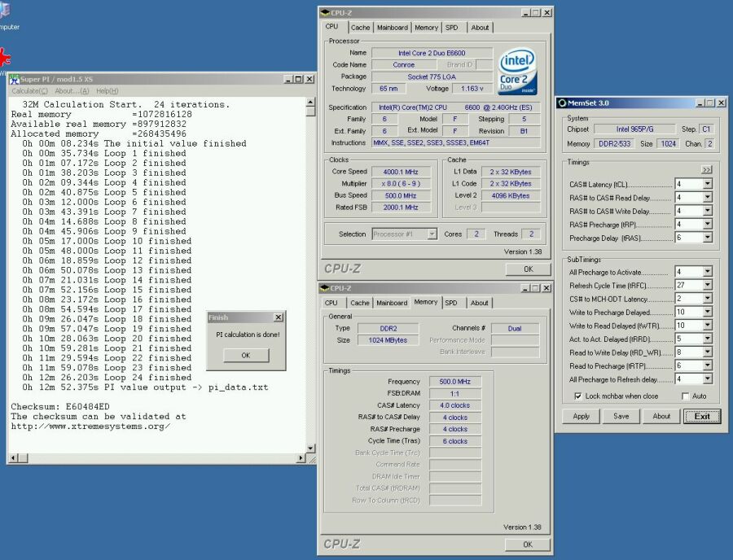Viewport: 733px width, 560px height.
Task: Open All Precharge to Refresh delay dropdown
Action: (707, 379)
